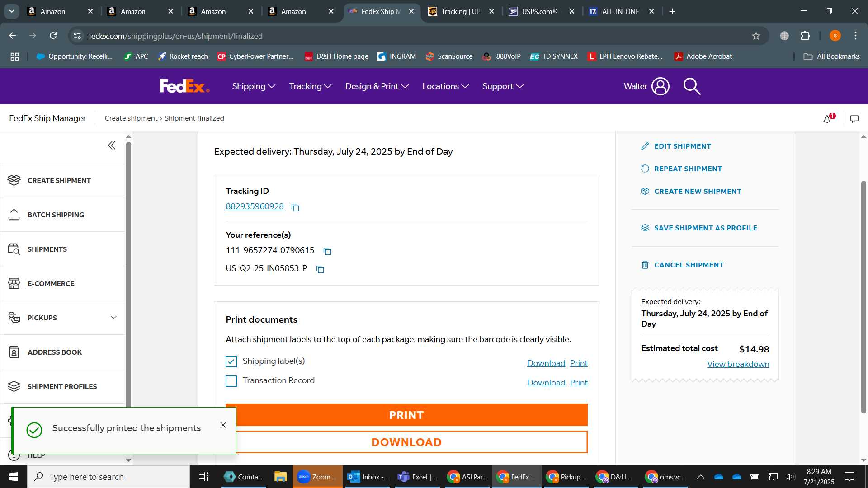Viewport: 868px width, 488px height.
Task: Expand the Locations menu
Action: point(445,86)
